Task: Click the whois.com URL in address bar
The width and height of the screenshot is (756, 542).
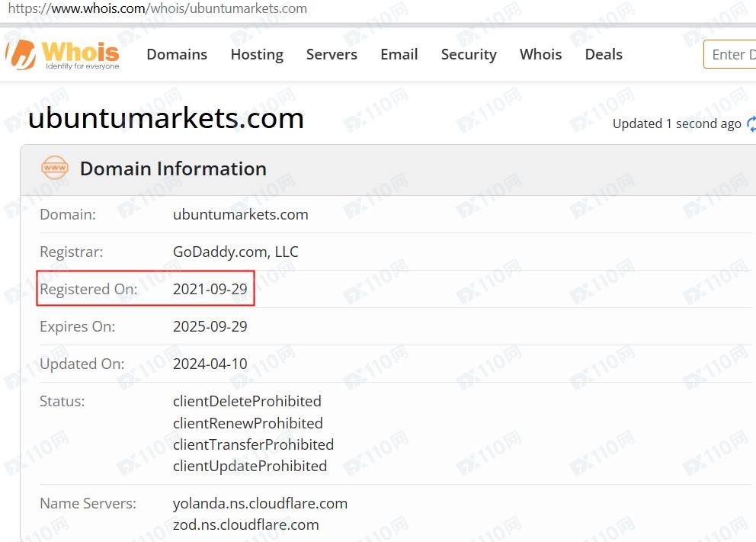Action: click(x=158, y=8)
